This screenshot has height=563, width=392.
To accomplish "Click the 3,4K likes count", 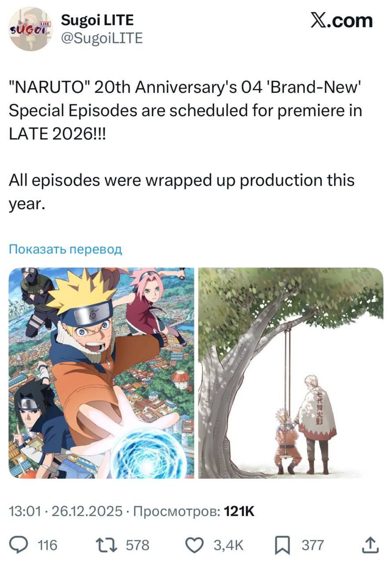I will [x=228, y=545].
